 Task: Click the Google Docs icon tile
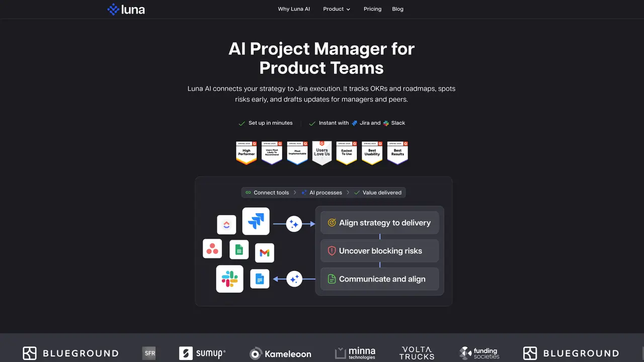[x=260, y=279]
